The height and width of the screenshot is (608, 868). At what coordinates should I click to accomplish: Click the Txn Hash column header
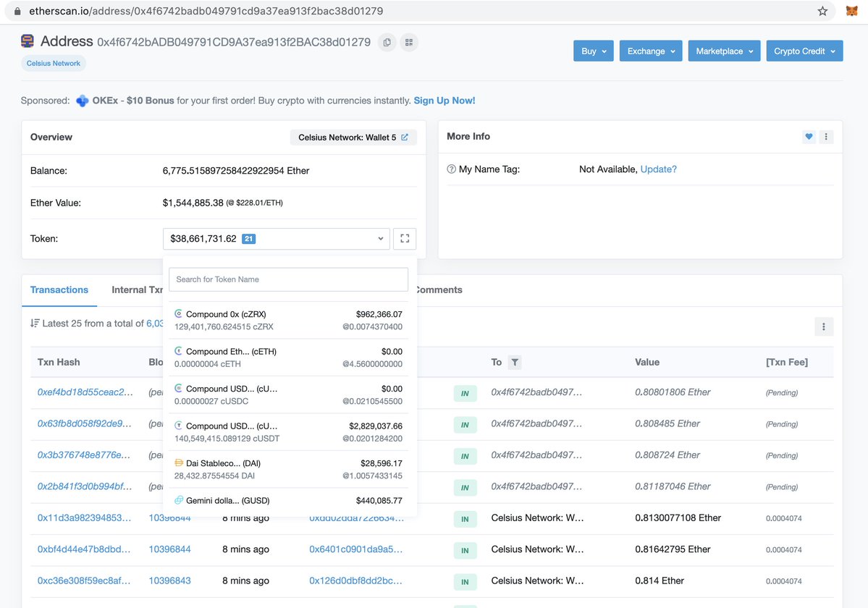pos(59,363)
